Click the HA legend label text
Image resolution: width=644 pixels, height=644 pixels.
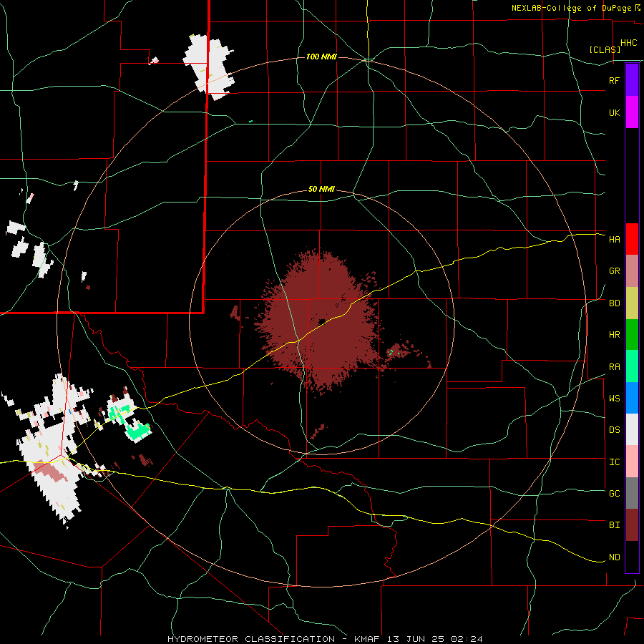614,239
